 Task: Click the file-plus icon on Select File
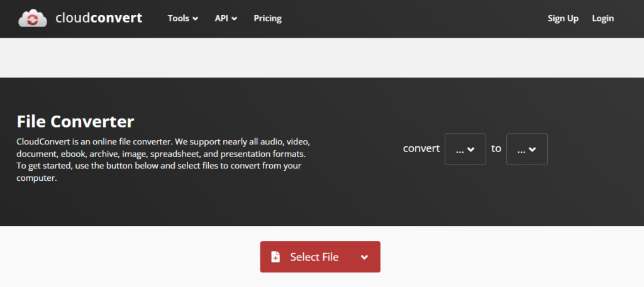[x=275, y=257]
